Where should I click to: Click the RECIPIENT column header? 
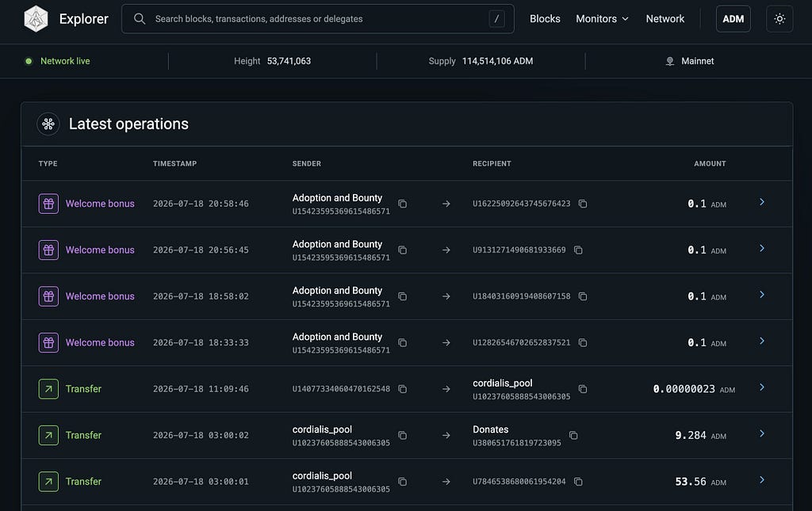point(492,163)
